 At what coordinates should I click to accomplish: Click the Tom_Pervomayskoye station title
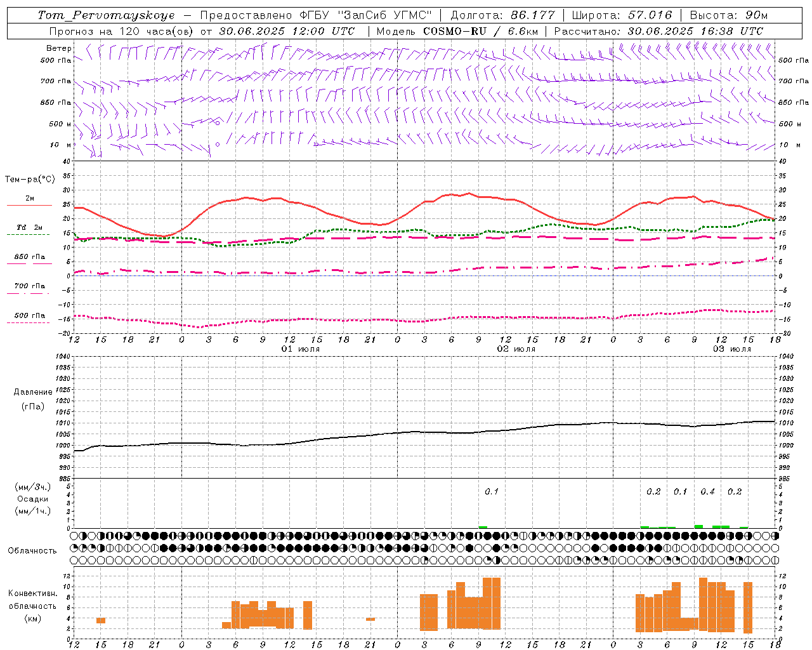[x=106, y=15]
